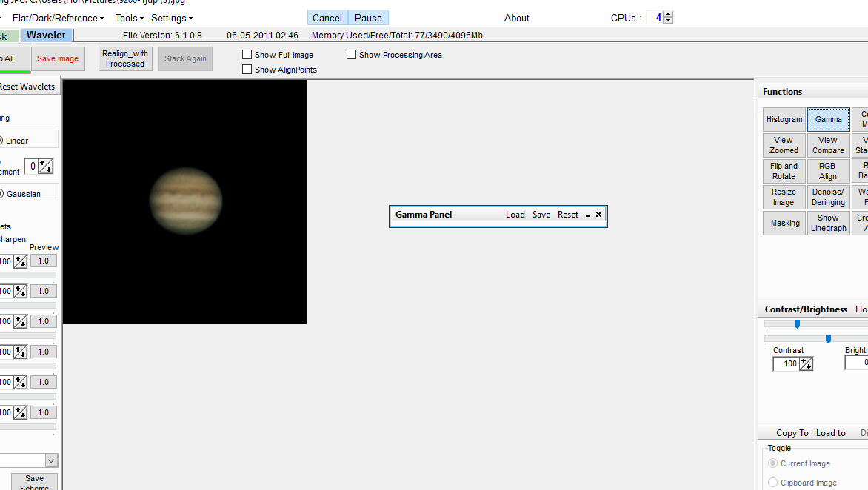Open the Resize Image function

click(784, 197)
